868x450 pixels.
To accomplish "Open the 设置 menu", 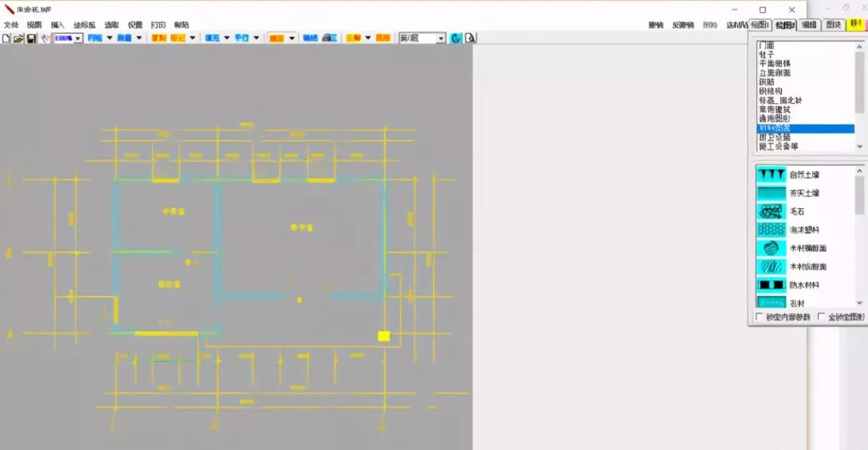I will [x=135, y=25].
